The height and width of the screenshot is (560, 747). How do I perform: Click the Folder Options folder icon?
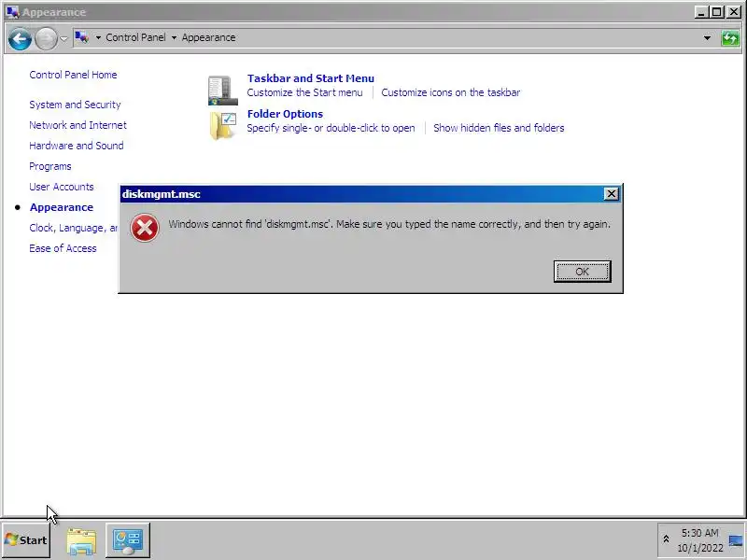[222, 125]
